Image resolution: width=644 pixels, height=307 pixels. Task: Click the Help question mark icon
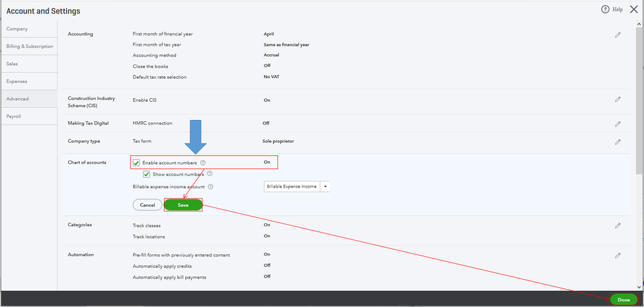coord(605,10)
